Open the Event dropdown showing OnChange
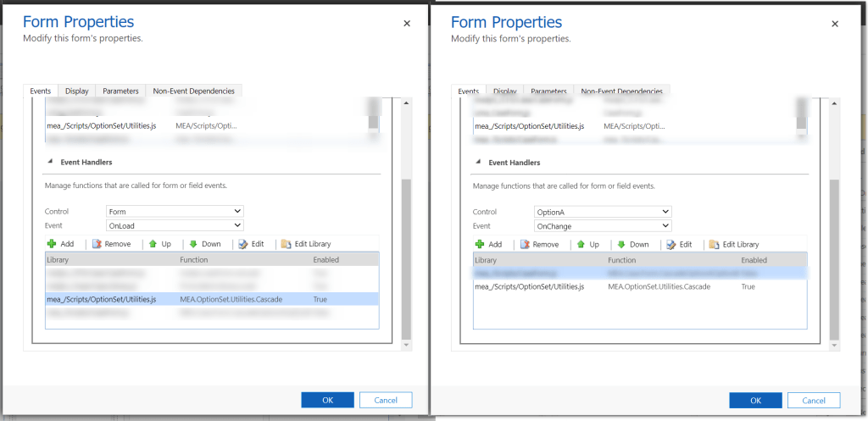This screenshot has width=868, height=421. tap(603, 226)
